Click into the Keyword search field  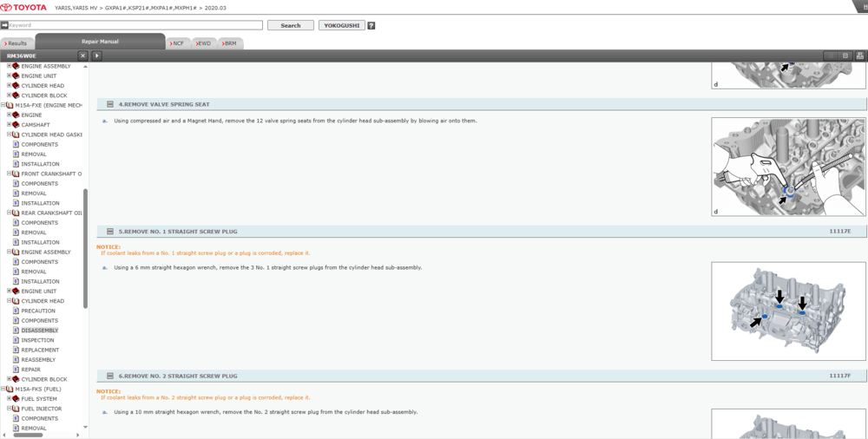pos(135,25)
